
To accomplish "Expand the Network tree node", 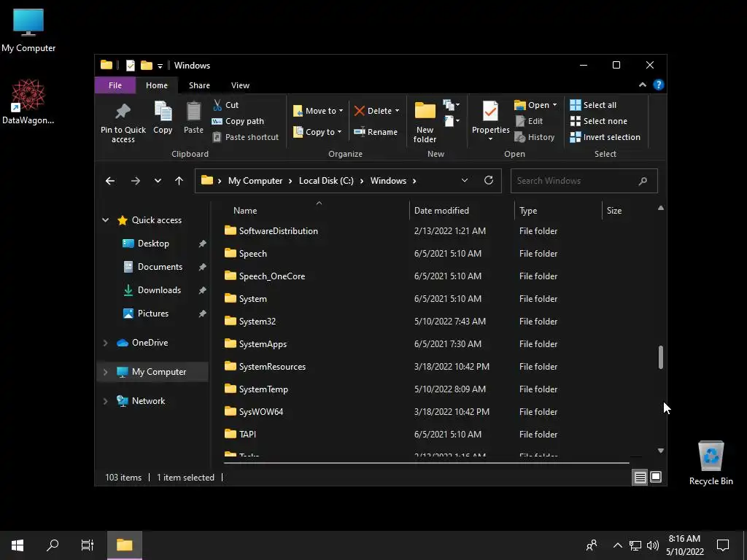I will coord(105,401).
